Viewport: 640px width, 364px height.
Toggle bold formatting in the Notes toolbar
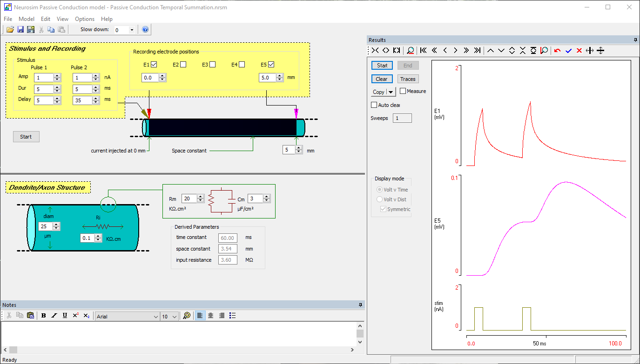click(43, 315)
